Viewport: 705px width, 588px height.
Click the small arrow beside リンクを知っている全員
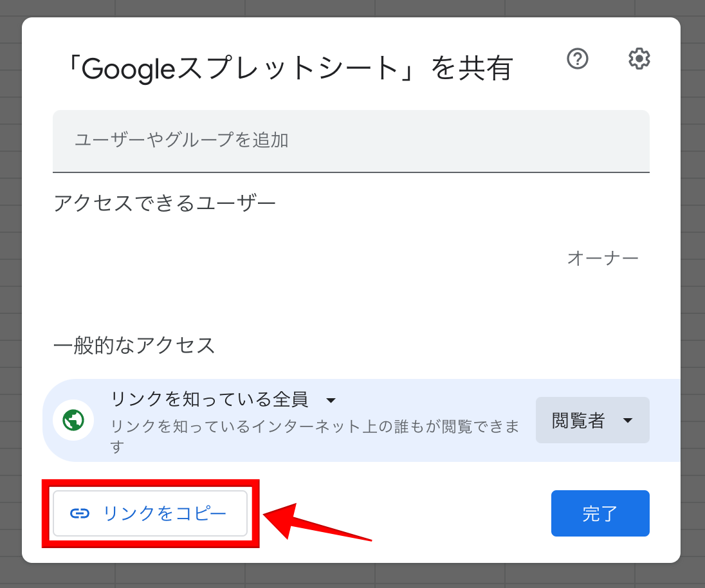point(331,400)
